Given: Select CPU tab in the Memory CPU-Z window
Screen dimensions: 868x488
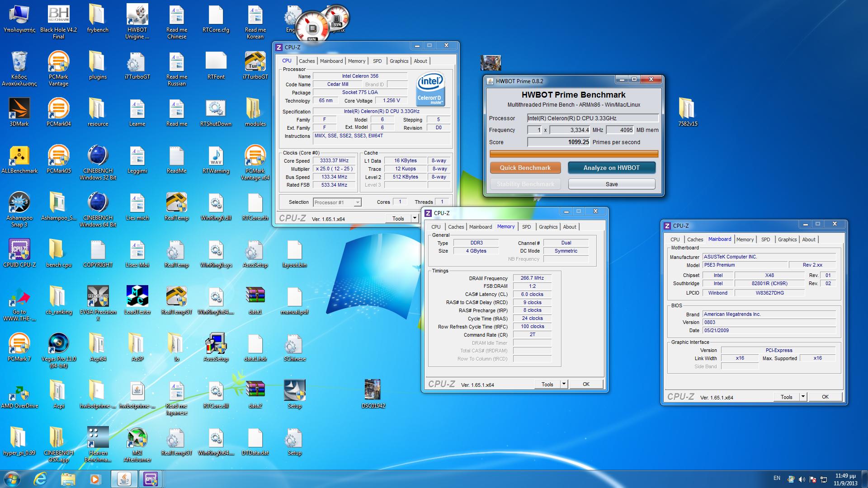Looking at the screenshot, I should (x=436, y=227).
